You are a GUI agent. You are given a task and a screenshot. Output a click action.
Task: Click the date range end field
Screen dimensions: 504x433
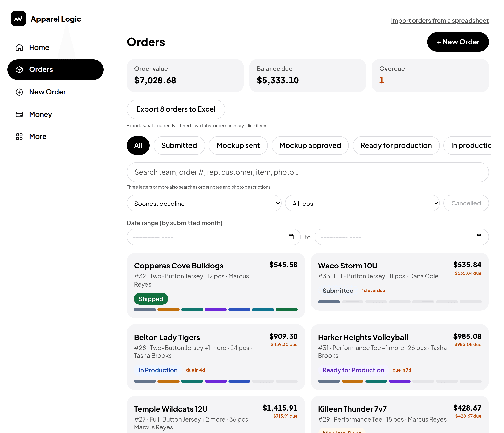tap(402, 237)
